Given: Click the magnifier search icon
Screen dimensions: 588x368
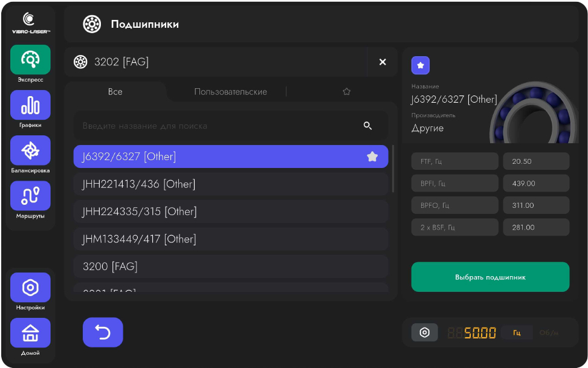Looking at the screenshot, I should coord(367,126).
